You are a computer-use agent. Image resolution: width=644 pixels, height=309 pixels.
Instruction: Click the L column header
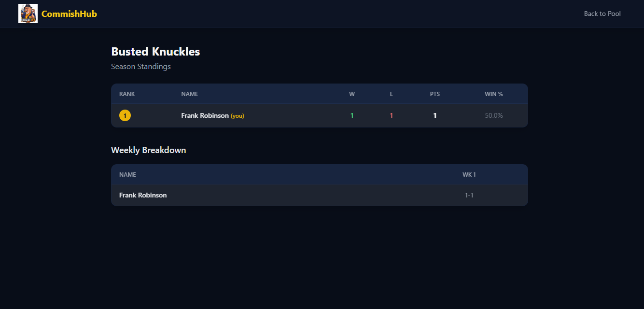[392, 94]
